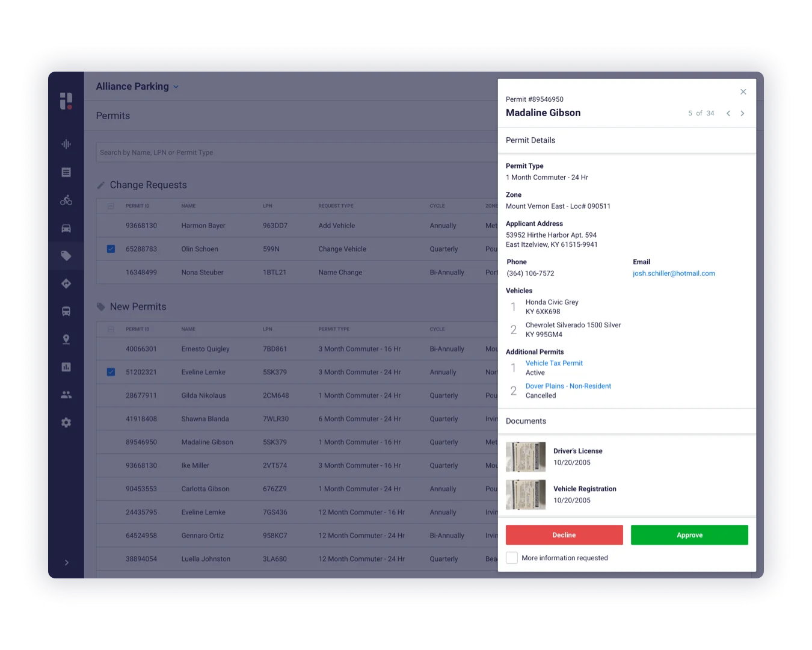Open the bicycle icon in sidebar
The width and height of the screenshot is (812, 650).
[x=66, y=200]
